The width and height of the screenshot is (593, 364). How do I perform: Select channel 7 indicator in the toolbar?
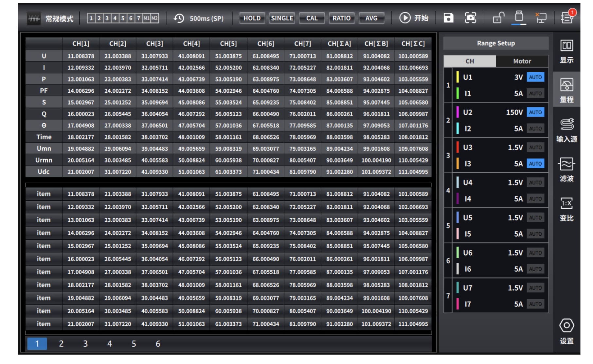click(139, 18)
